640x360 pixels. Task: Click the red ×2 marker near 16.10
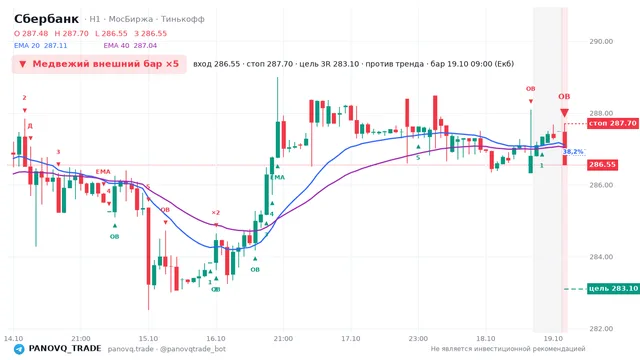tap(216, 213)
